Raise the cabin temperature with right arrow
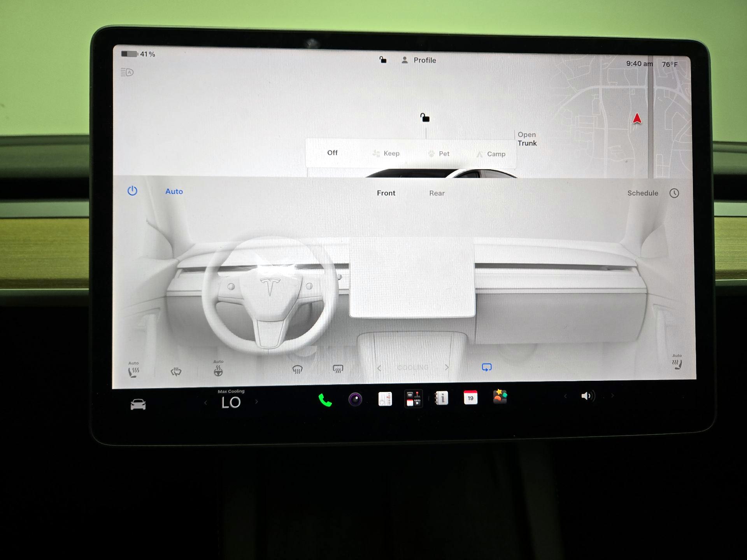This screenshot has height=560, width=747. click(256, 402)
